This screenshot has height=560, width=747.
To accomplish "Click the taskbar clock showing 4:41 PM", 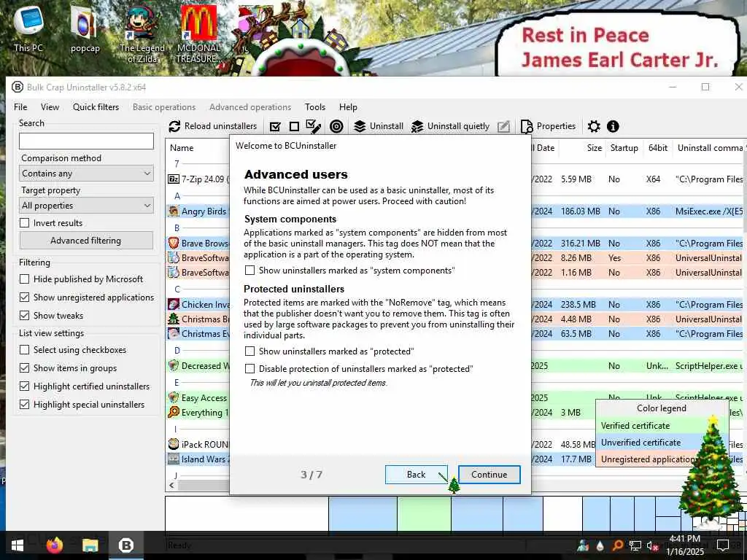I will pos(684,545).
